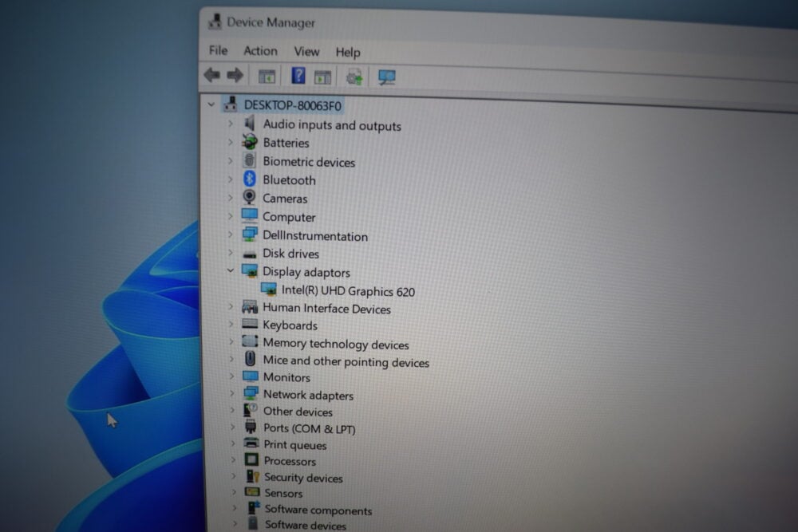Click the Print queues printer icon
This screenshot has width=798, height=532.
tap(251, 443)
